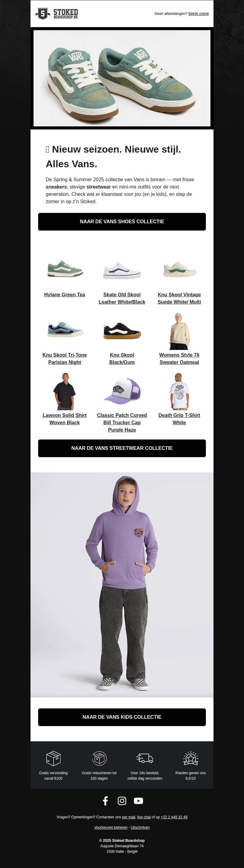Click the Stoked Boardshop logo

(x=56, y=14)
